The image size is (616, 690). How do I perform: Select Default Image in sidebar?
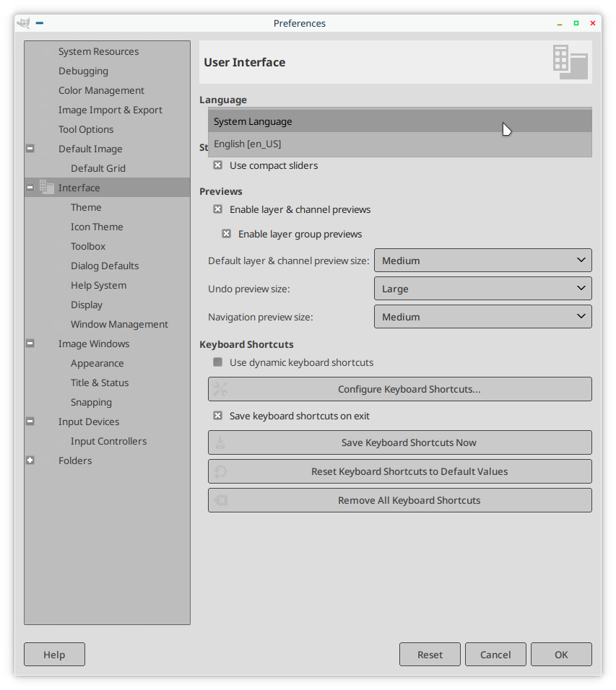pos(90,149)
